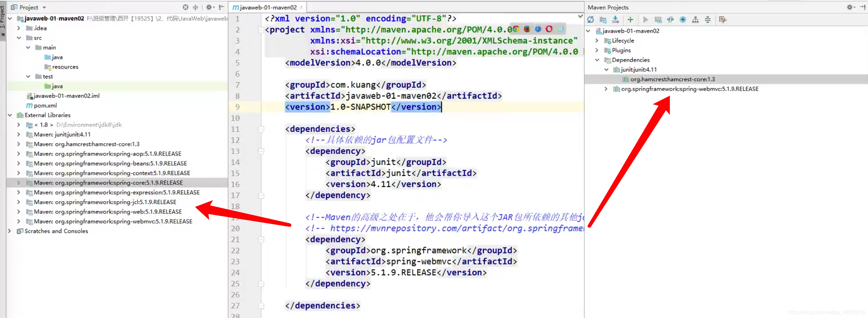Click Generate Sources and Update Folders icon
Screen dimensions: 868x318
point(603,20)
